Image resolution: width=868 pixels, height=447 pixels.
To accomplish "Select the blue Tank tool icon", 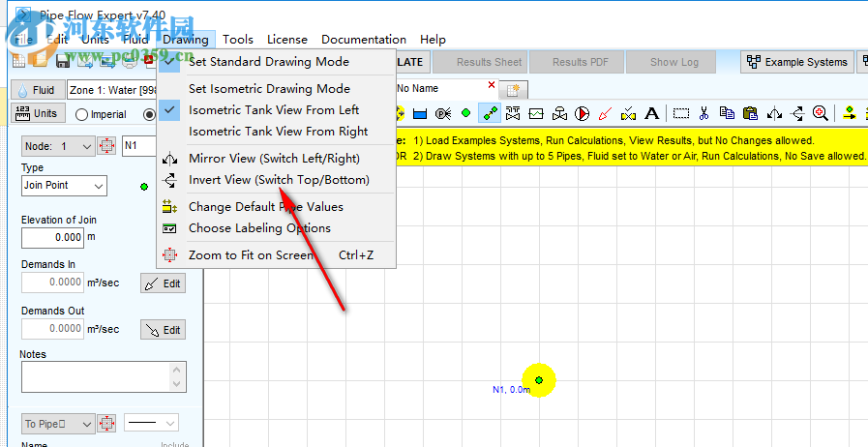I will [x=420, y=113].
